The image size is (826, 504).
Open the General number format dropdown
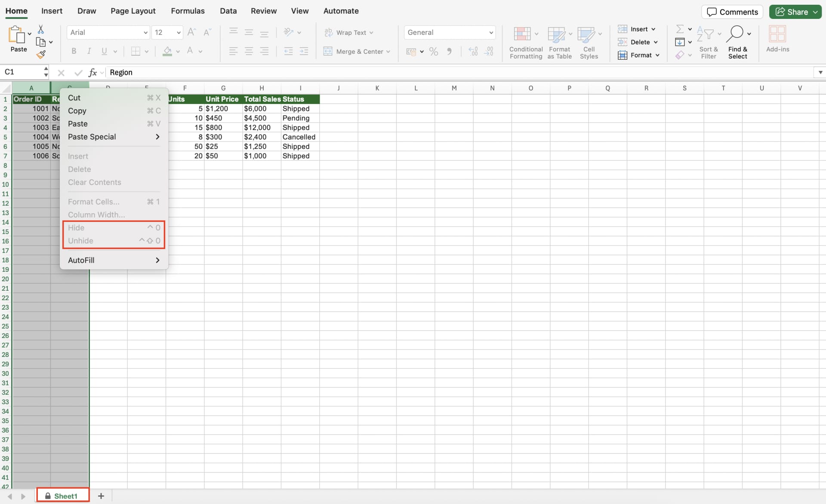(x=491, y=33)
